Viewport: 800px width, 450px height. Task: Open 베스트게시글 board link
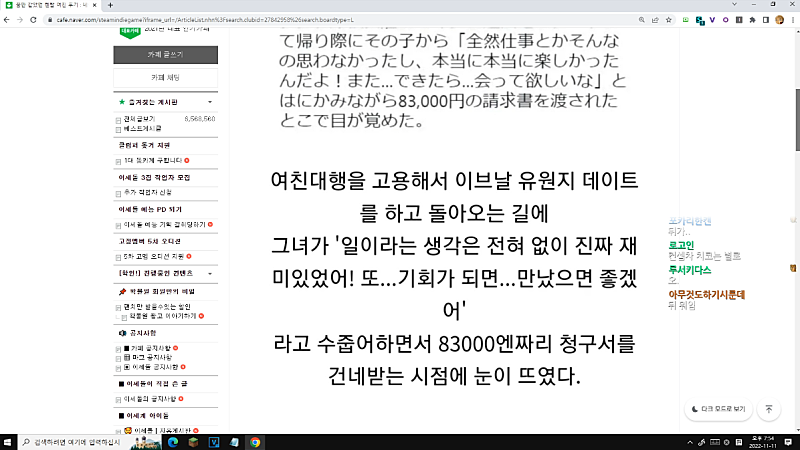(142, 129)
